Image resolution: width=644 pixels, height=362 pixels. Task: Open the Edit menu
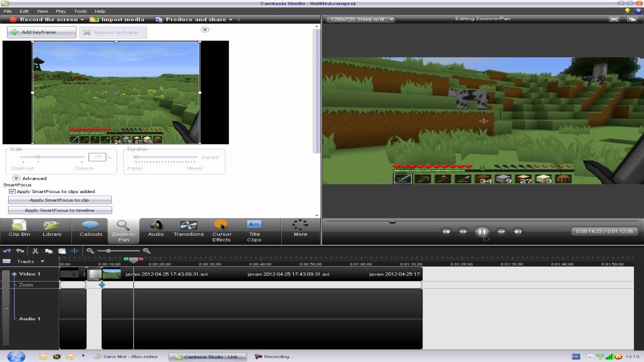(x=24, y=11)
